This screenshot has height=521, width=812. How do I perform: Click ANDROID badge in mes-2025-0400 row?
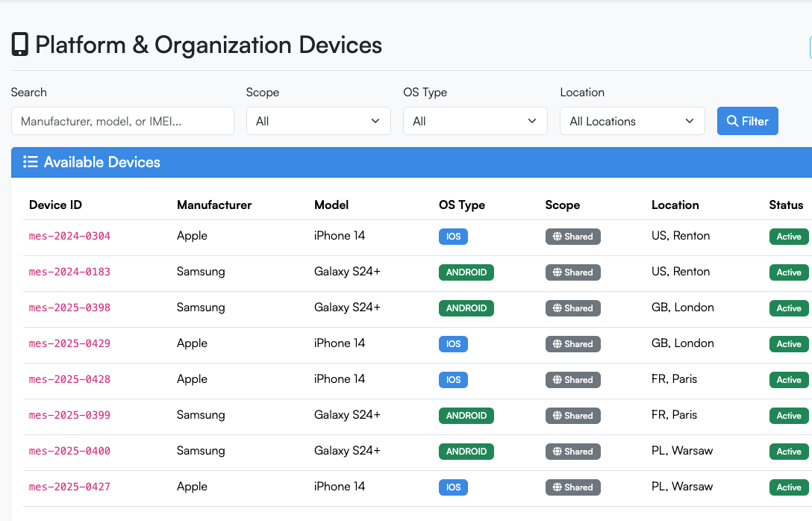[466, 451]
